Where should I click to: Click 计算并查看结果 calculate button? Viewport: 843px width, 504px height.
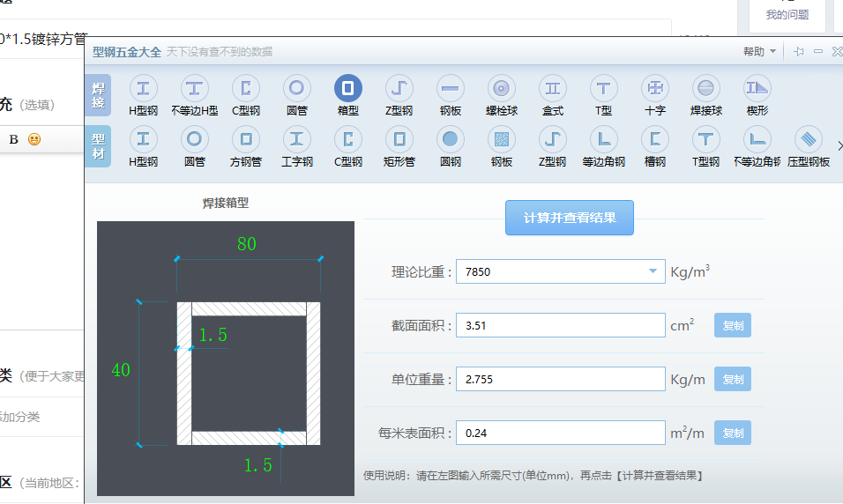tap(570, 218)
